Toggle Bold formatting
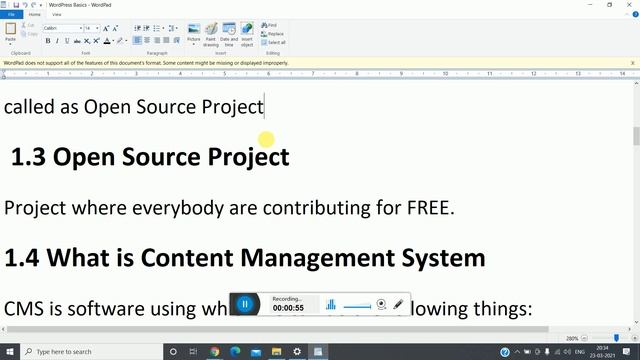This screenshot has width=640, height=360. point(48,41)
